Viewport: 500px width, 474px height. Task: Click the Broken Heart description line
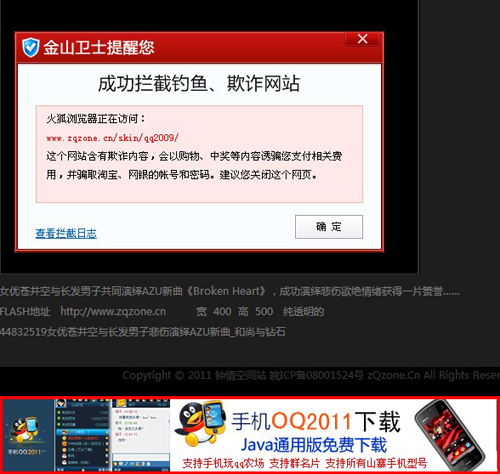(230, 291)
